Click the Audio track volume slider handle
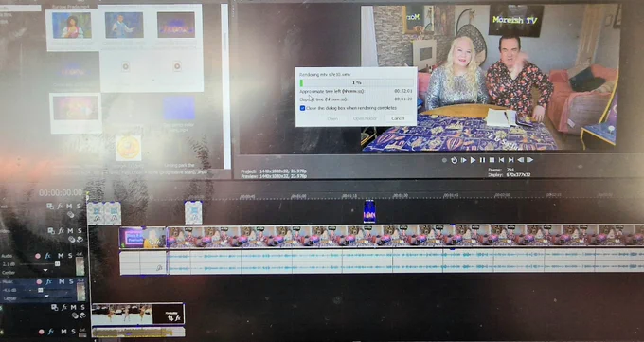Image resolution: width=644 pixels, height=342 pixels. coord(57,264)
